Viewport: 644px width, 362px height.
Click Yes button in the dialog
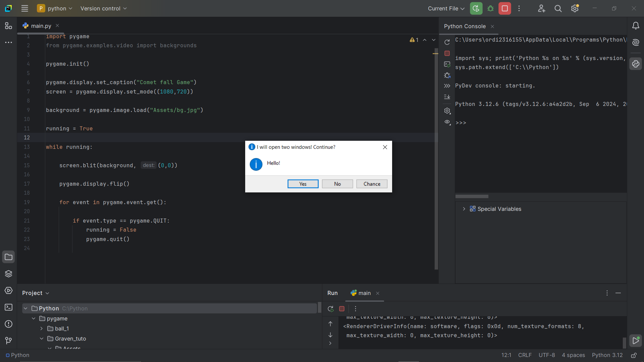coord(303,184)
